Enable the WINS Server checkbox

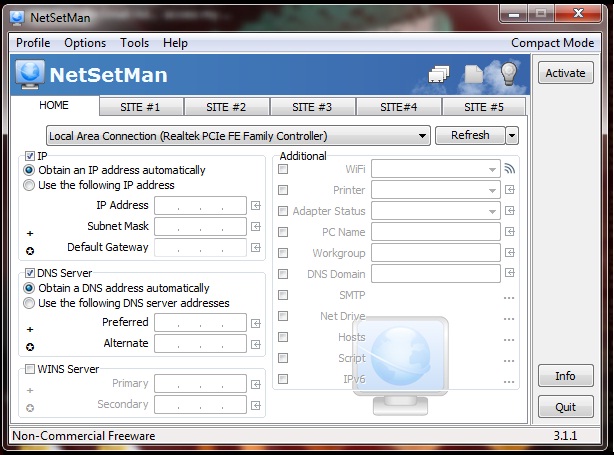(29, 369)
